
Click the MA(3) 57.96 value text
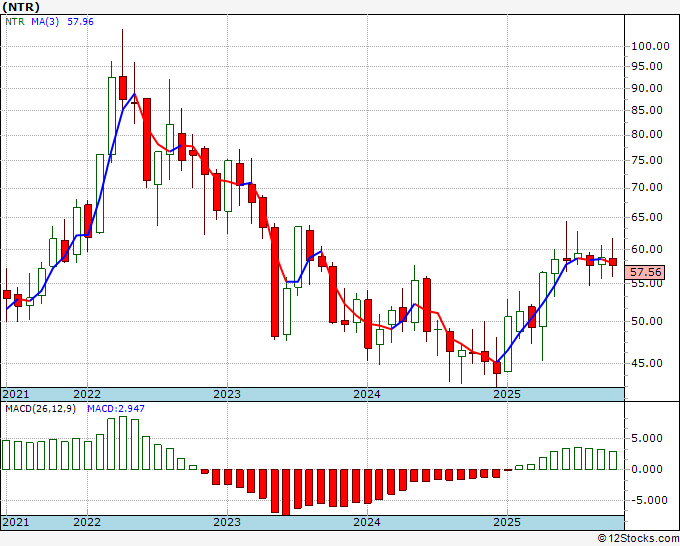[80, 22]
